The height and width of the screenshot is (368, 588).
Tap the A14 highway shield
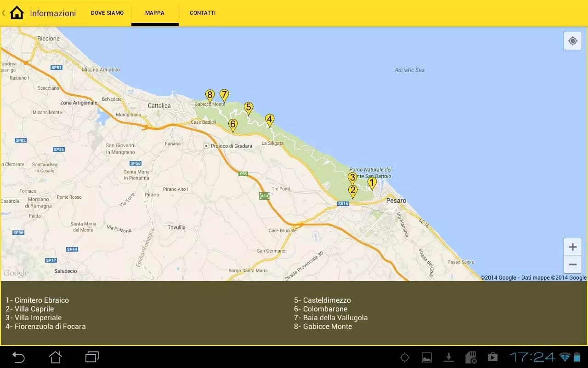[x=264, y=196]
